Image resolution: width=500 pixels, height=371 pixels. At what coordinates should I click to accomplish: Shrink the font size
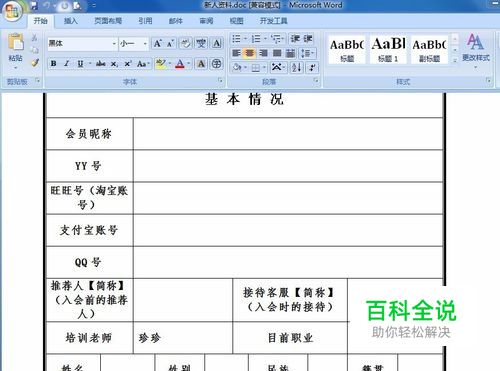click(x=170, y=43)
